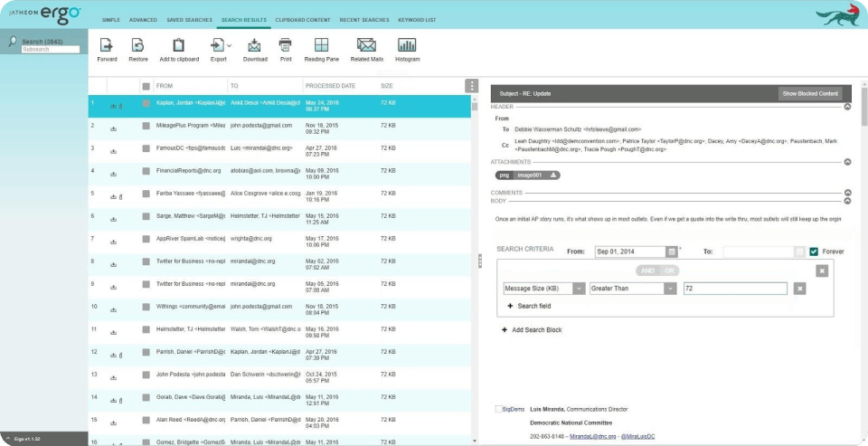868x446 pixels.
Task: Click Show Blocked Content button
Action: click(810, 93)
